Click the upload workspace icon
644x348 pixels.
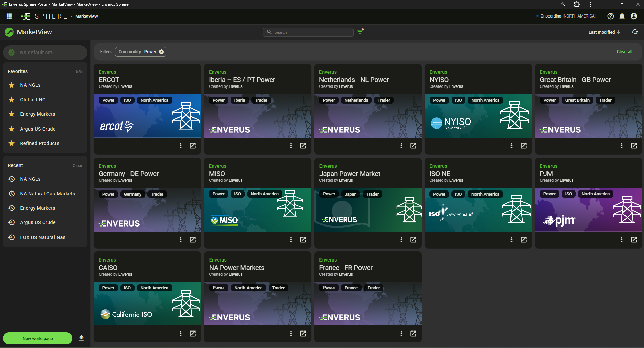coord(81,338)
